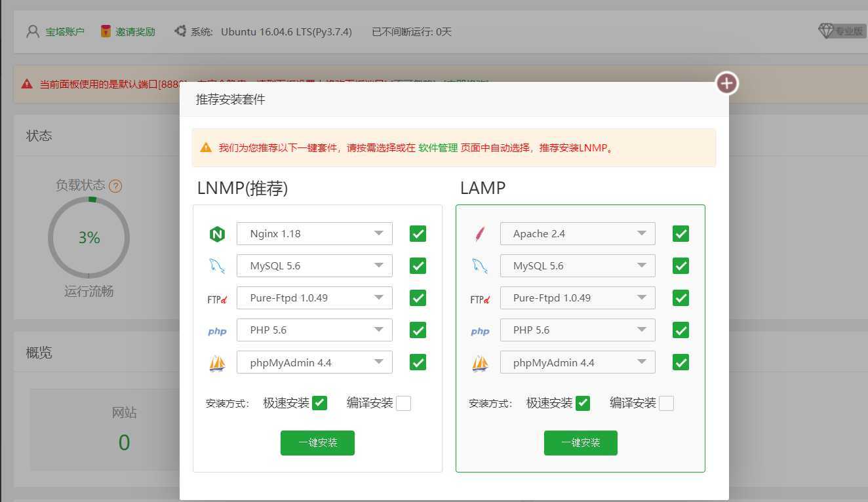Click the 运行流畅 status text

pos(89,292)
